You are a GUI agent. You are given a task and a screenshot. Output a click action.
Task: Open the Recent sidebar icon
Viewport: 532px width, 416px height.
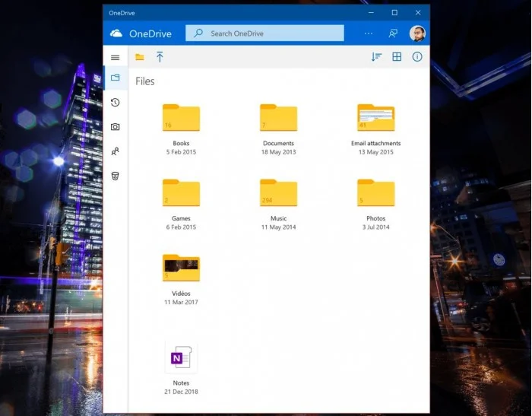pos(116,102)
